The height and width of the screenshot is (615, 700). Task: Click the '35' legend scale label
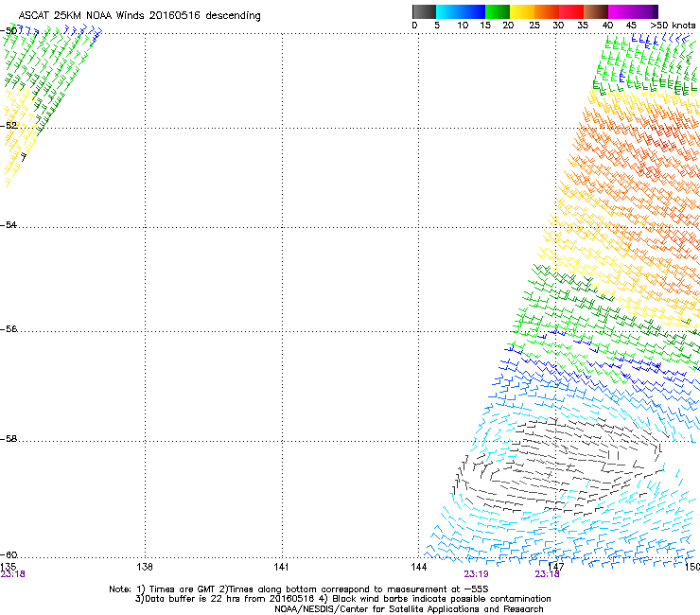point(583,26)
